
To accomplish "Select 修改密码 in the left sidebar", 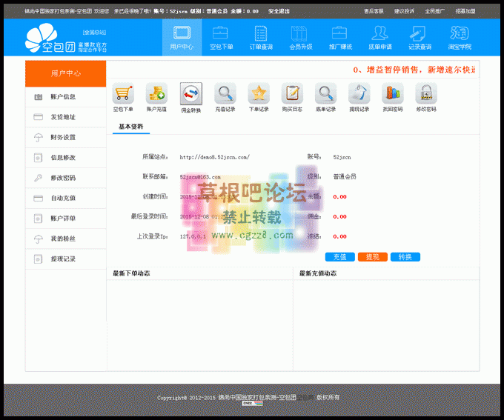I will pyautogui.click(x=65, y=178).
